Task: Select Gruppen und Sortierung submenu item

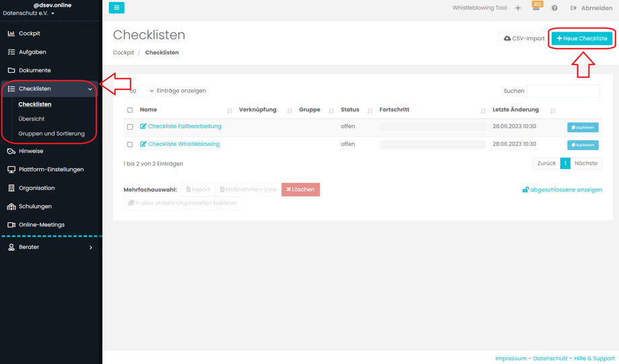Action: coord(52,133)
